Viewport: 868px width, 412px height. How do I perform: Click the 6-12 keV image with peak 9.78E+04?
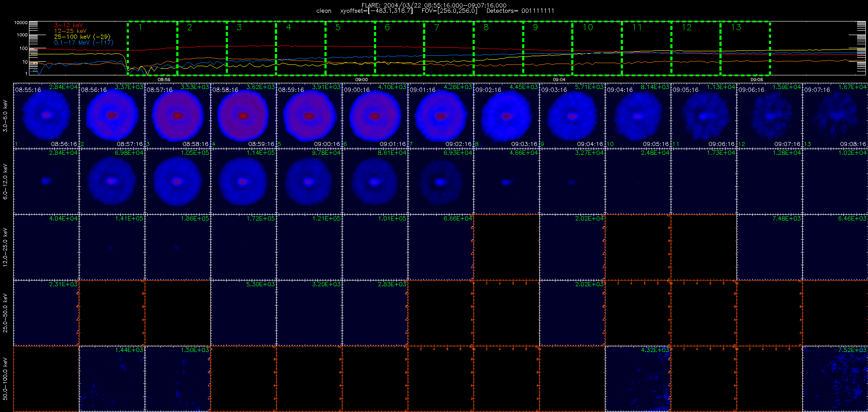point(309,181)
